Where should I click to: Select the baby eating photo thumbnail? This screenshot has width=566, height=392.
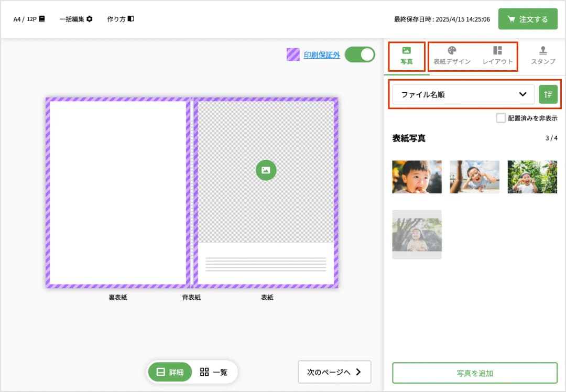[416, 177]
